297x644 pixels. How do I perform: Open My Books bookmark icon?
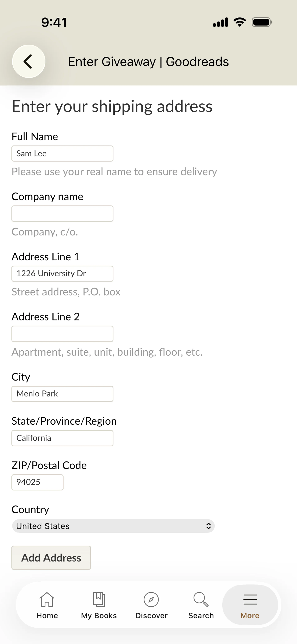point(99,599)
